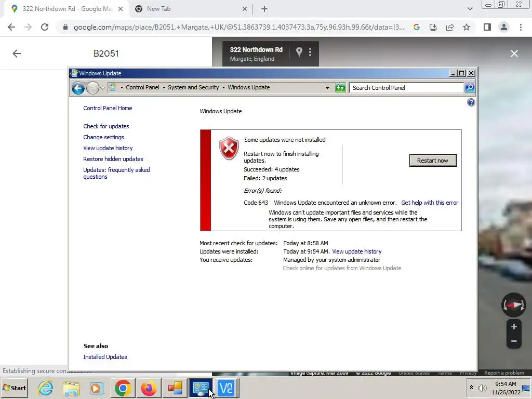Open Chrome side panel icon
The width and height of the screenshot is (532, 399).
point(487,27)
